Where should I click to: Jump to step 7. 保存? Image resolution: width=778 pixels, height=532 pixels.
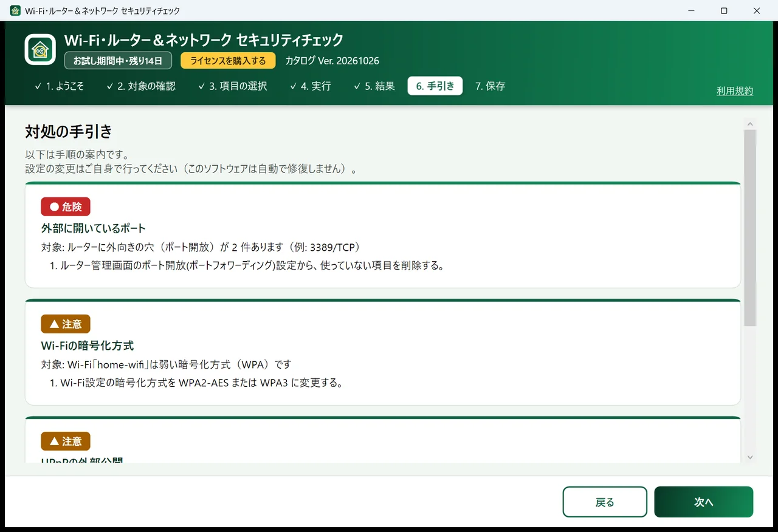tap(491, 86)
